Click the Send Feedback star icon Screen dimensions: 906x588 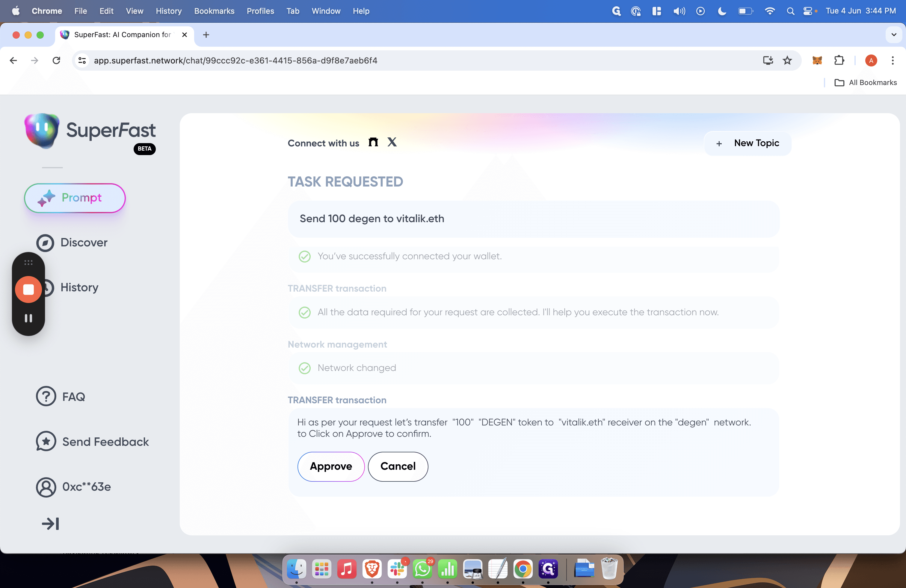tap(46, 441)
